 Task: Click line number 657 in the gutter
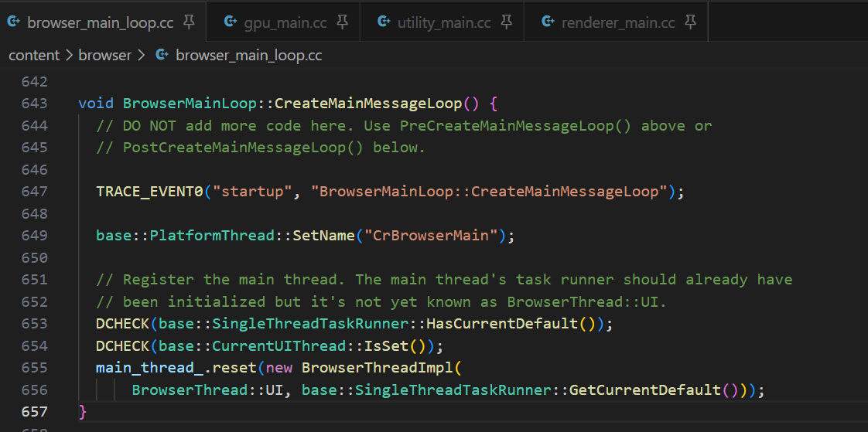click(x=34, y=412)
